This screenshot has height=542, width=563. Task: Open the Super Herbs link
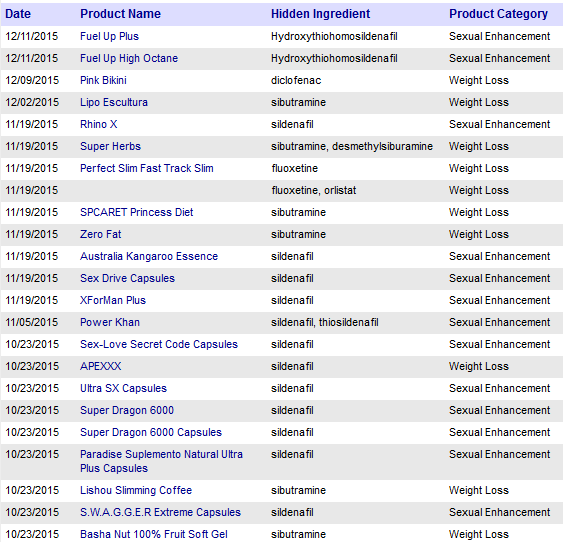click(110, 146)
